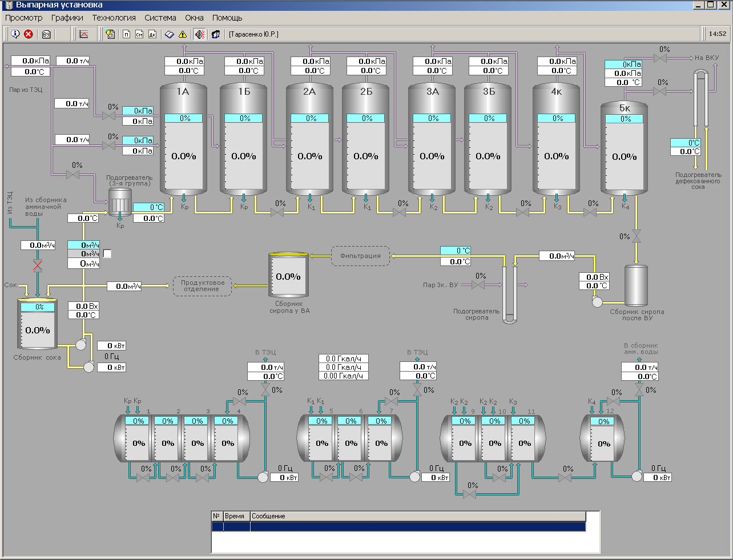Select the highlighted row in message list

pos(398,526)
